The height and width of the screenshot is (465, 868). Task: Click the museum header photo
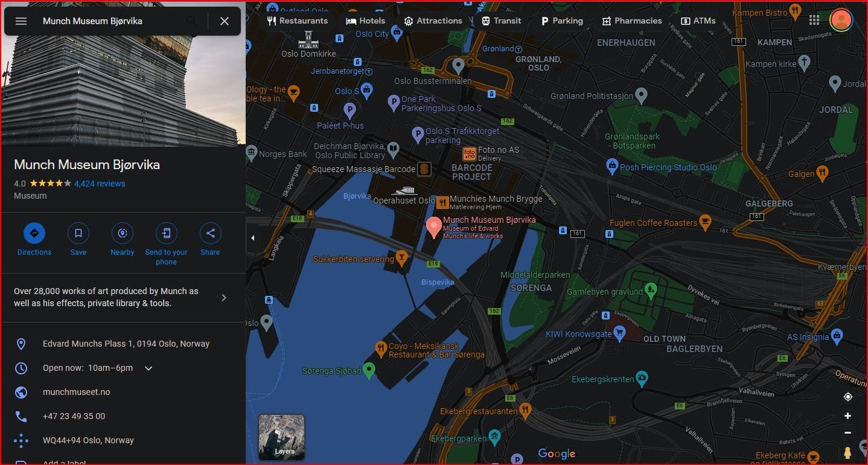pos(123,91)
